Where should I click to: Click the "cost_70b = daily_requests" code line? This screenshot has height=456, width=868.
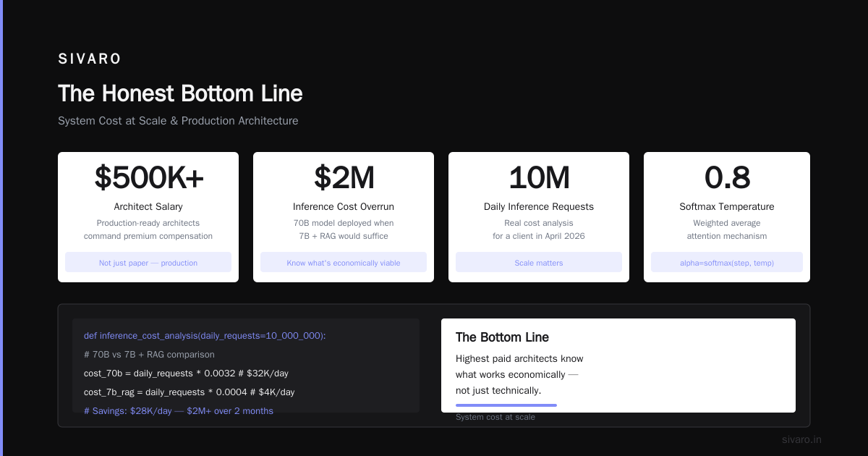click(186, 373)
